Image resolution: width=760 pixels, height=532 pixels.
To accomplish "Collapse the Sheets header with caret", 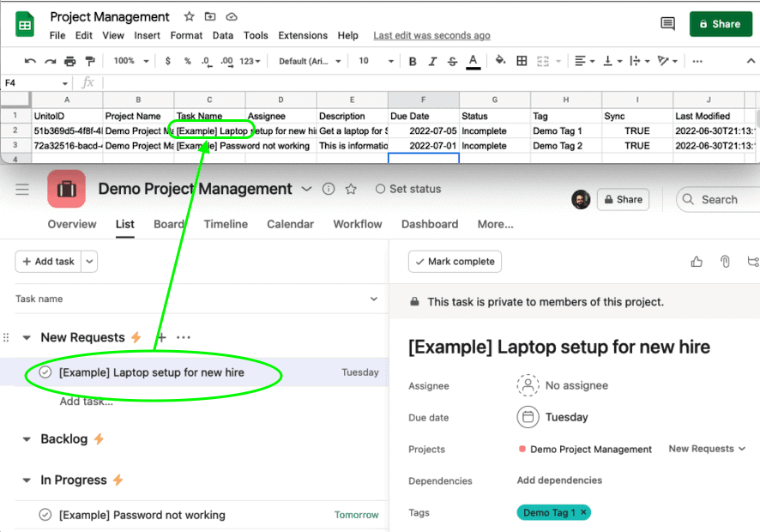I will click(x=751, y=61).
